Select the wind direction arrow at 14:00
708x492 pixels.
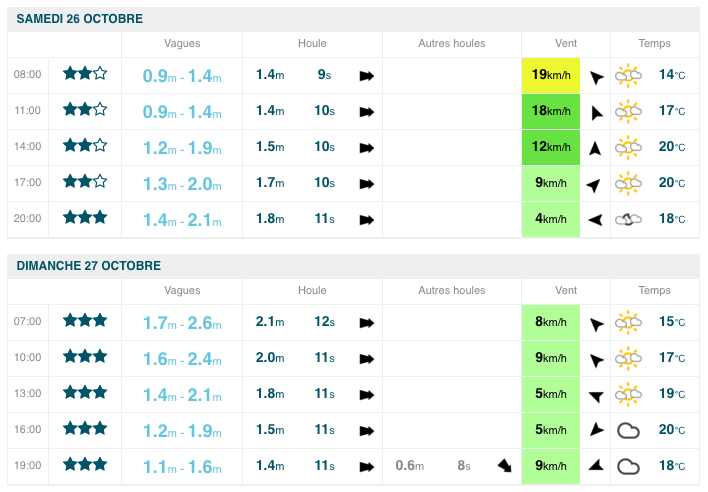point(595,148)
